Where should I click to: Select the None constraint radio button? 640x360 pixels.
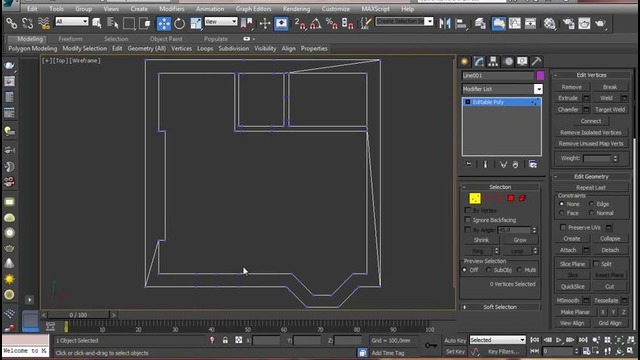(562, 204)
